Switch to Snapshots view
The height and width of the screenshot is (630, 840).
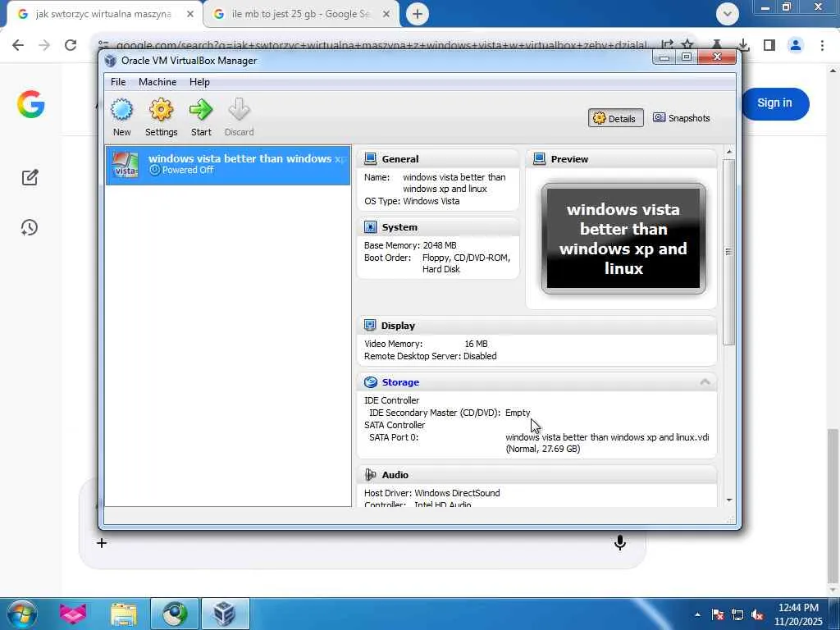pyautogui.click(x=682, y=118)
